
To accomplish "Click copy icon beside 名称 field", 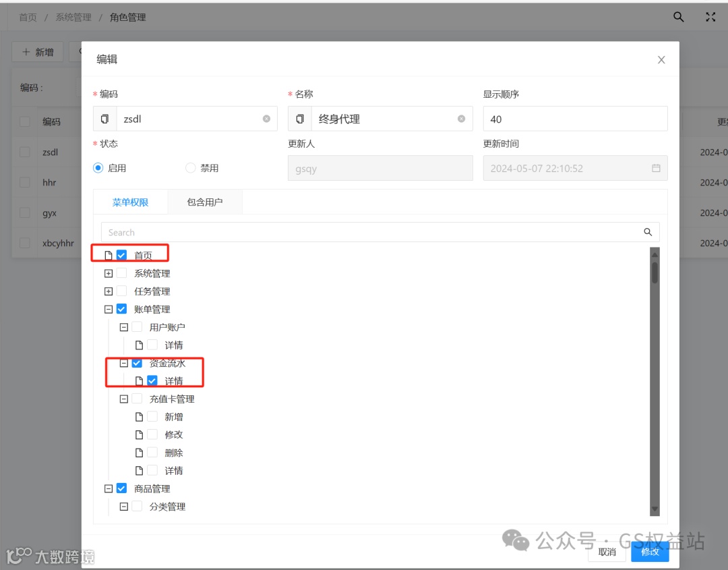I will (x=300, y=119).
